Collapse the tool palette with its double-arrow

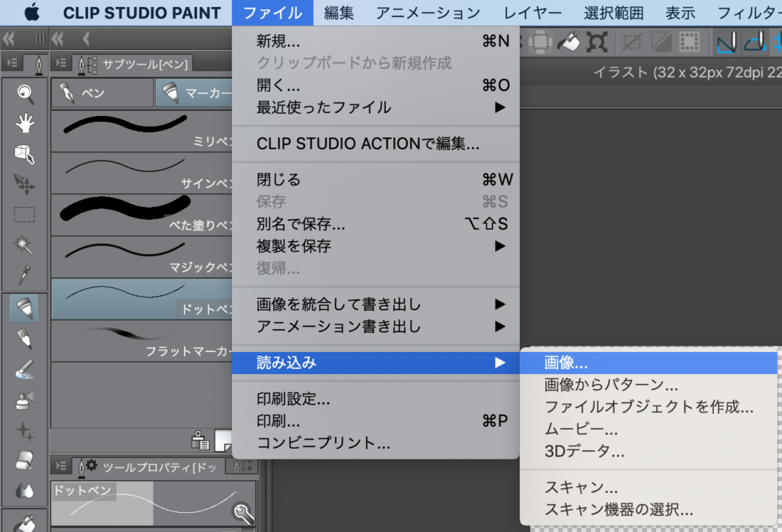click(x=8, y=38)
